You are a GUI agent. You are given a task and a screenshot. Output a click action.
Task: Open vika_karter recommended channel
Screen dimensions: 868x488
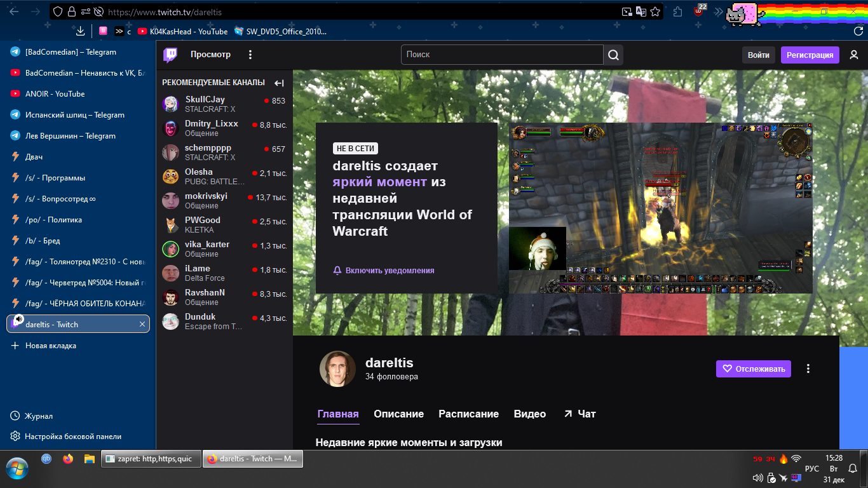pyautogui.click(x=224, y=249)
